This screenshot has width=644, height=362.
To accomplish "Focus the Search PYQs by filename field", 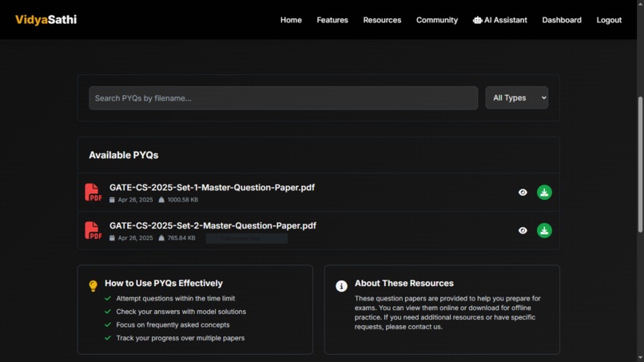I will click(284, 98).
